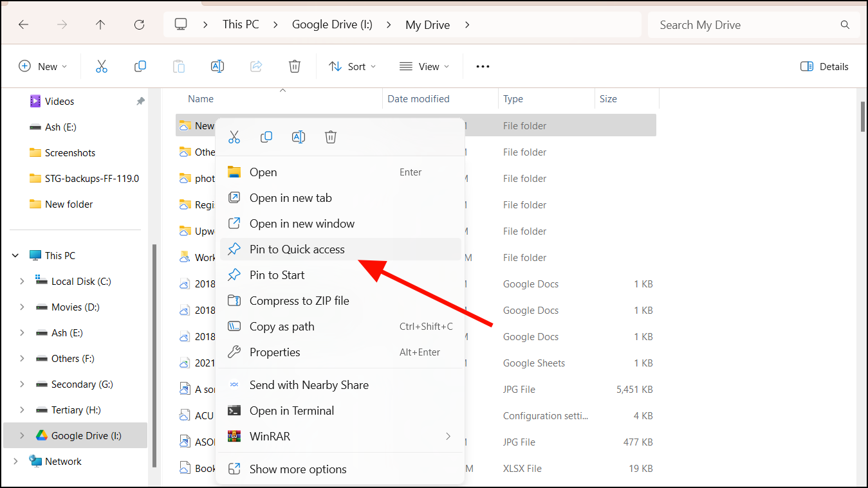Click the Cut icon in the context menu
868x488 pixels.
pyautogui.click(x=234, y=137)
